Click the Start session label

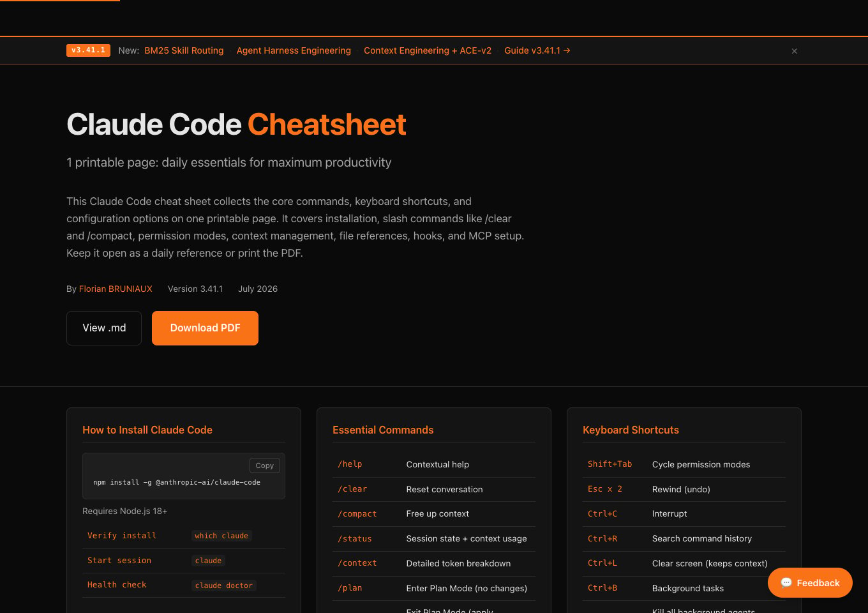[x=119, y=560]
